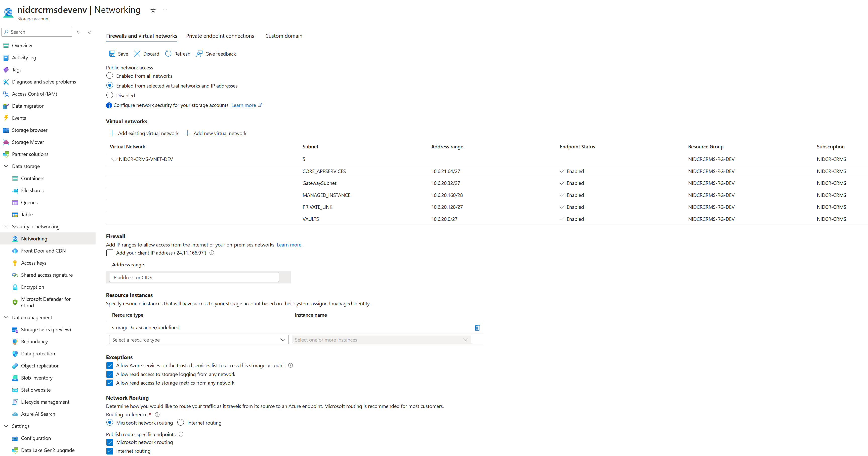Show info for Publish route-specific endpoints

[x=181, y=434]
